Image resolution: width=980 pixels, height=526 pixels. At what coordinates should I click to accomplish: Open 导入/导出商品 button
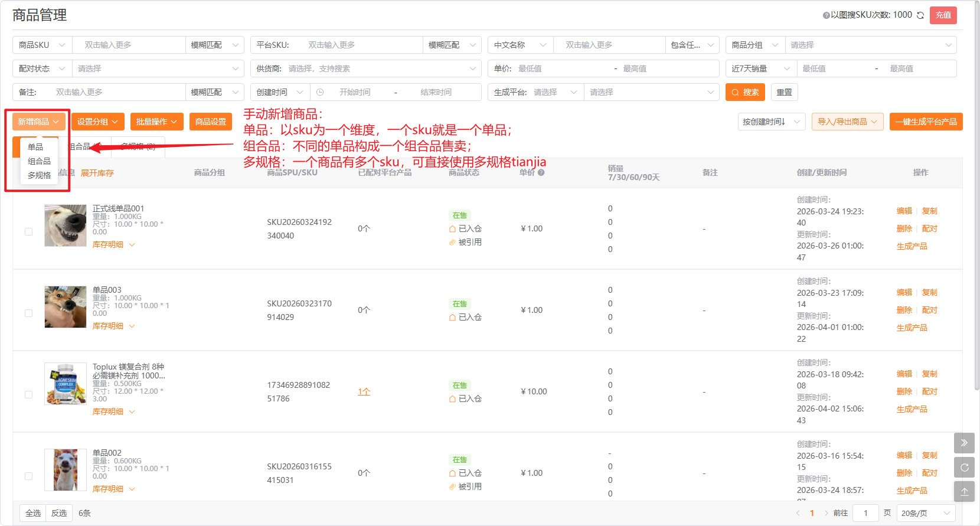click(847, 122)
